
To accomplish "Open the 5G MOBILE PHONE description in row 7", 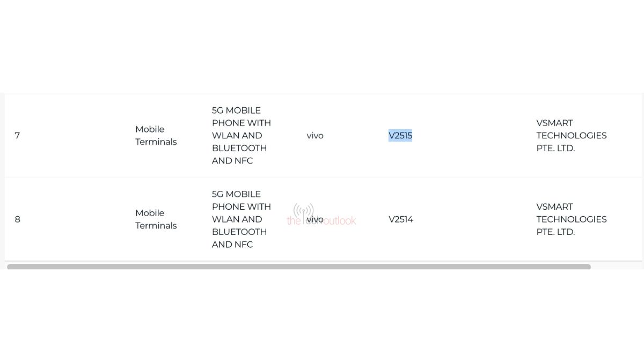I will click(x=241, y=135).
